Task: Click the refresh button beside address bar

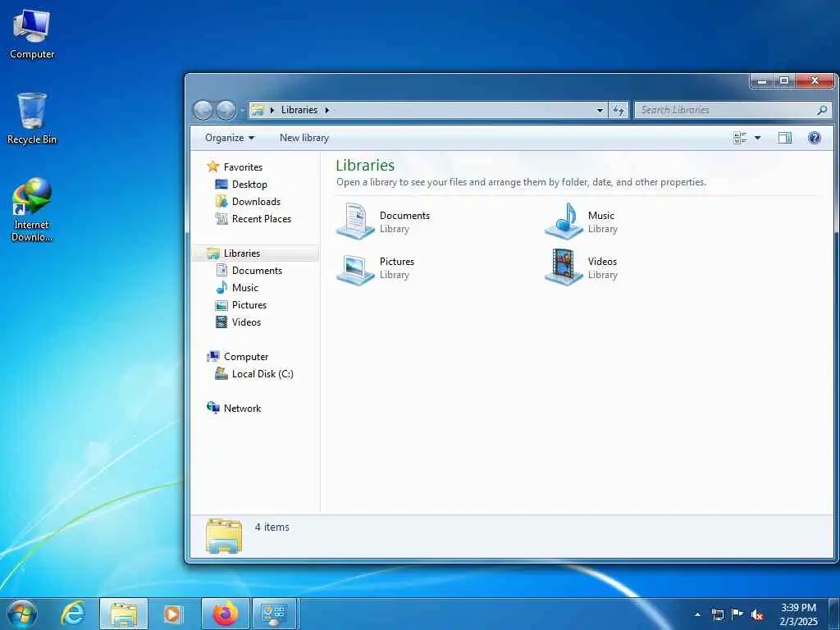Action: pos(619,110)
